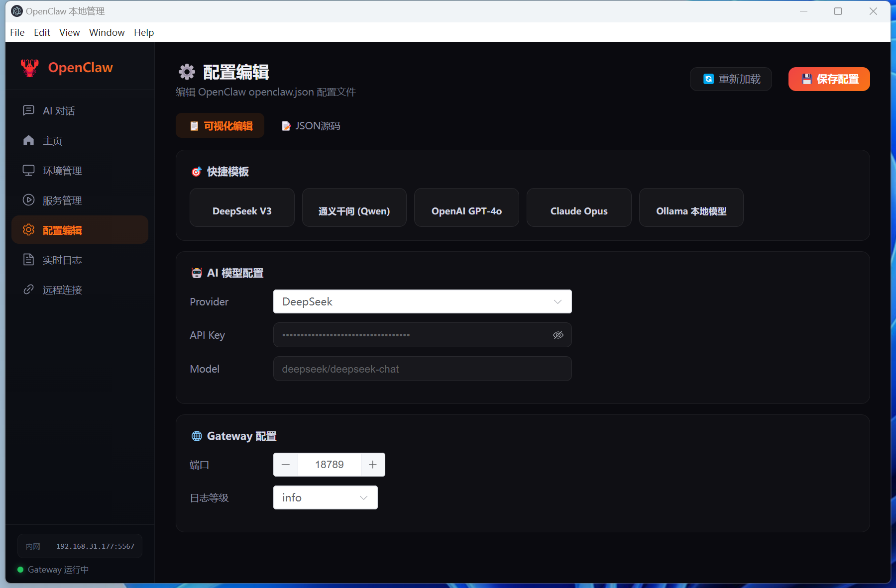
Task: Decrease the port number with minus button
Action: coord(286,465)
